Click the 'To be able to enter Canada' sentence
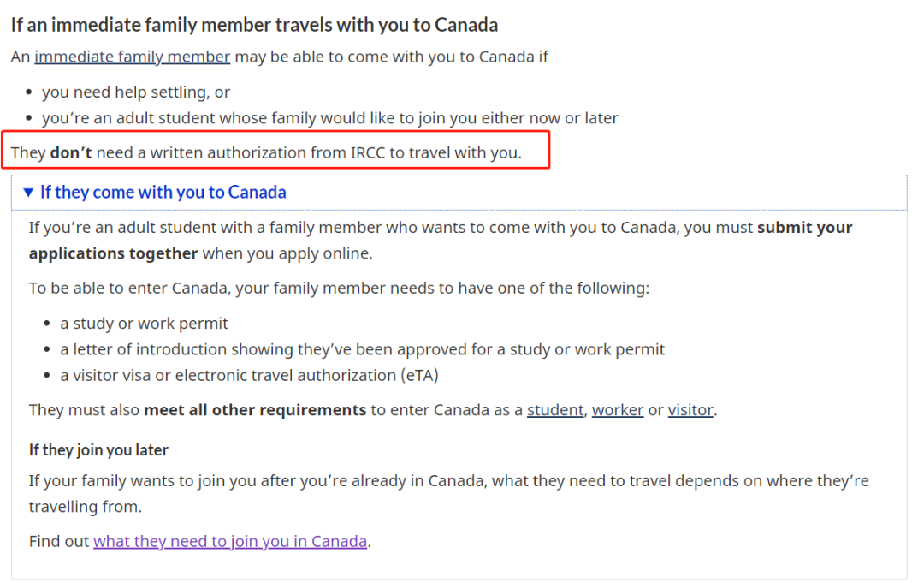This screenshot has height=583, width=924. [x=339, y=288]
